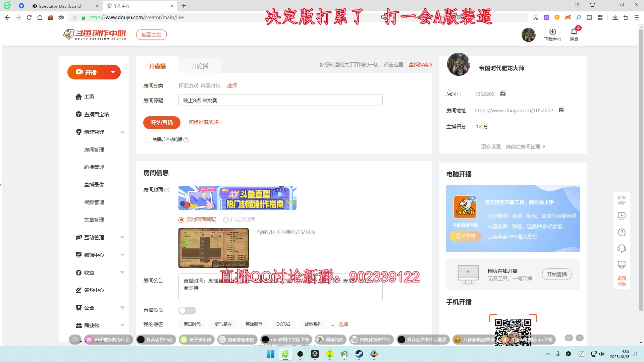The height and width of the screenshot is (362, 644).
Task: Open the browser hamburger menu
Action: [636, 17]
